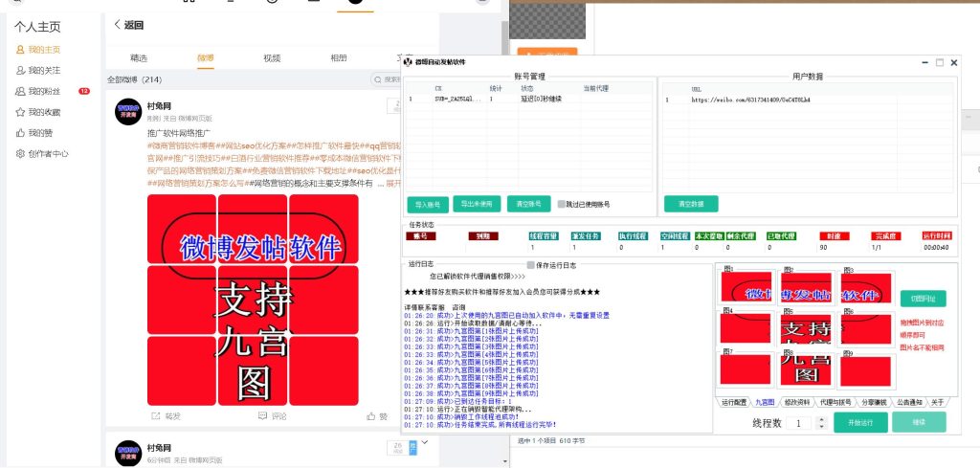Click the 全部微博 (214) label

(x=134, y=79)
